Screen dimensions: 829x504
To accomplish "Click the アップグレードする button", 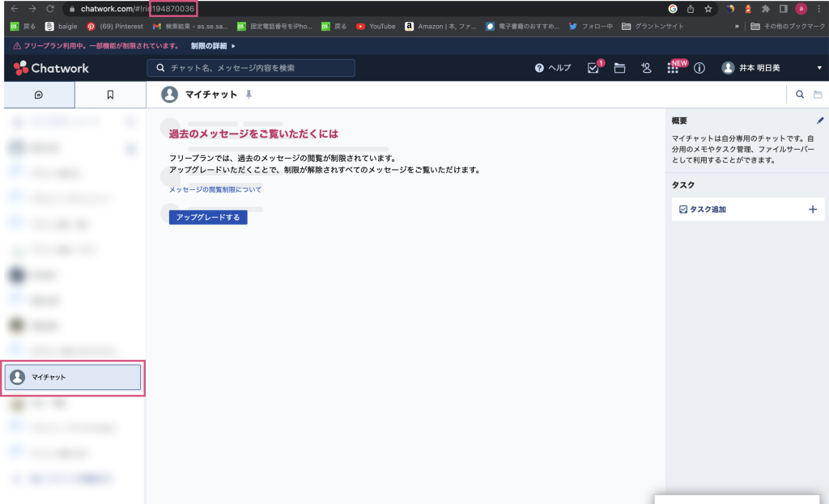I will 208,217.
